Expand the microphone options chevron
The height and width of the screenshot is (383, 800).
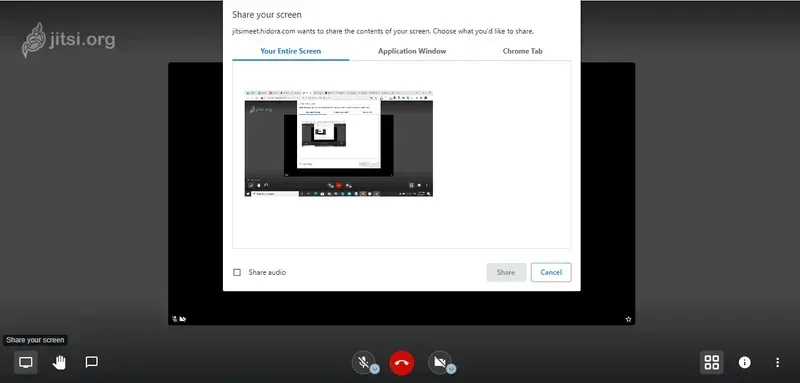click(x=375, y=369)
